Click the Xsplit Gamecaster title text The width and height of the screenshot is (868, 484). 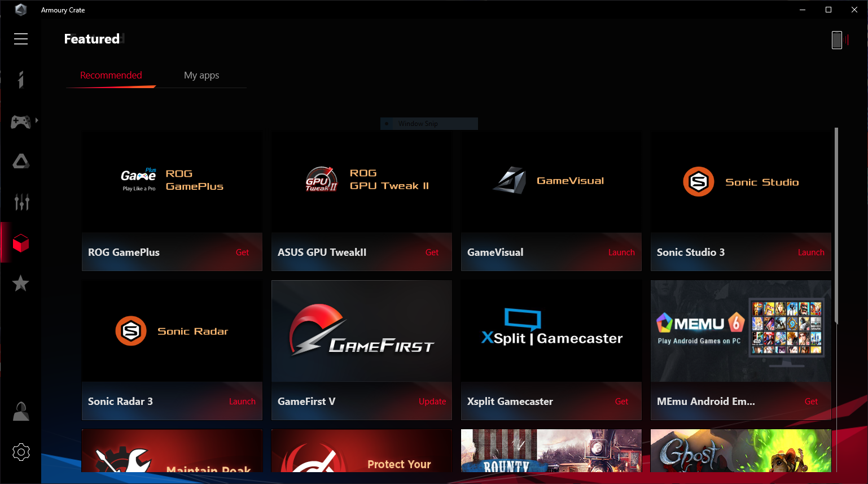pyautogui.click(x=510, y=402)
